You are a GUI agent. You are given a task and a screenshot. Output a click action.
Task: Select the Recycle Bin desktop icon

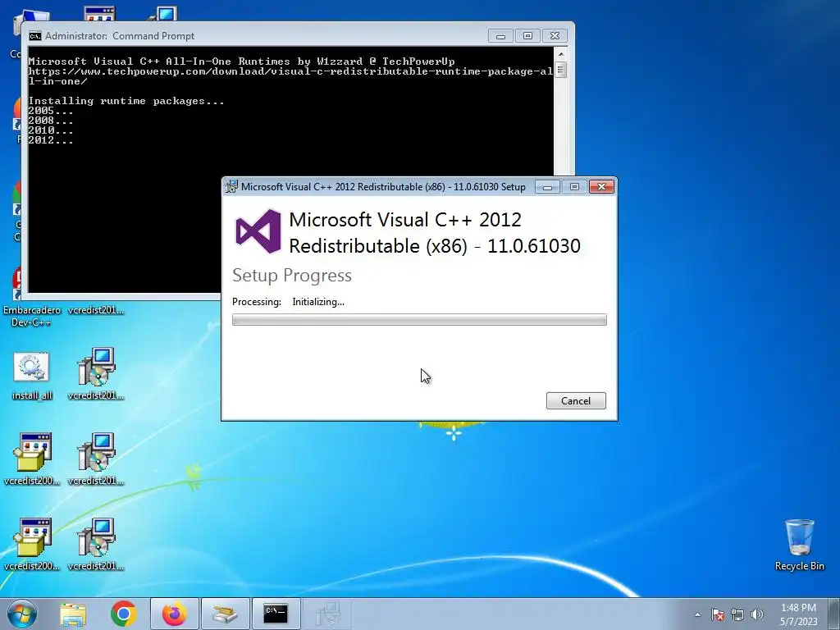pos(799,545)
